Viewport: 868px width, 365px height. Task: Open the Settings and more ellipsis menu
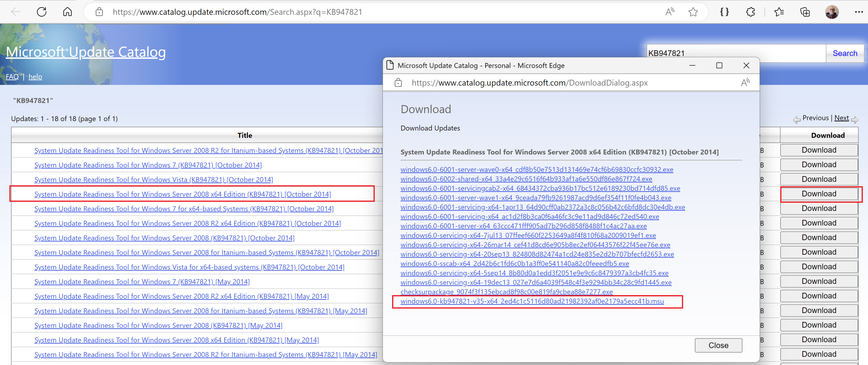859,12
